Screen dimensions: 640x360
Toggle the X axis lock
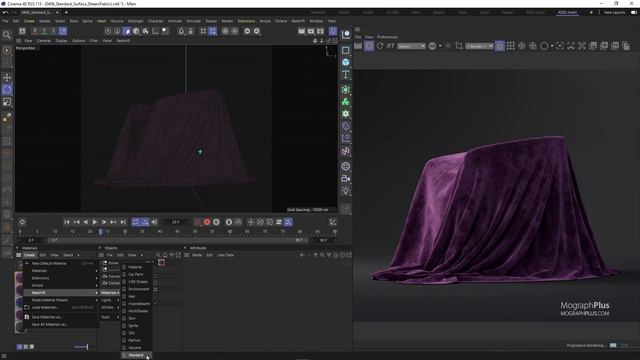(35, 31)
